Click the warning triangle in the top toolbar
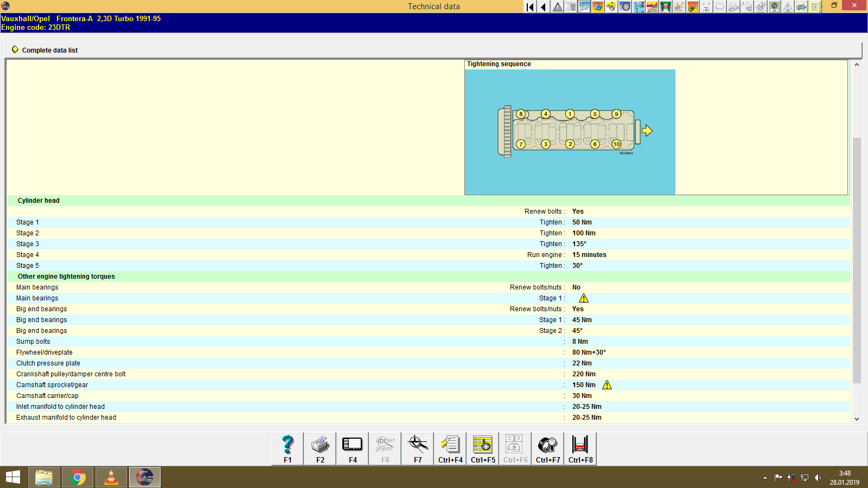Viewport: 868px width, 488px height. (557, 7)
